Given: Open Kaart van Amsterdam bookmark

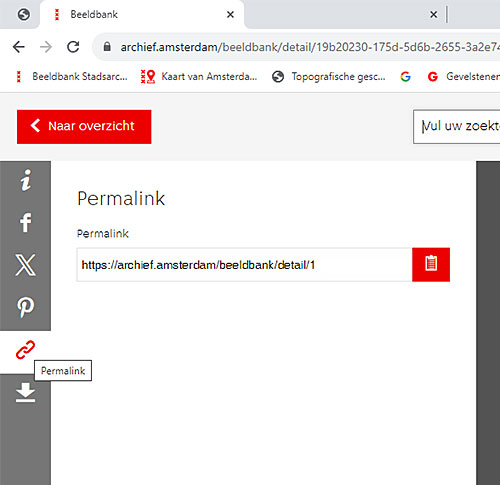Looking at the screenshot, I should pyautogui.click(x=199, y=77).
